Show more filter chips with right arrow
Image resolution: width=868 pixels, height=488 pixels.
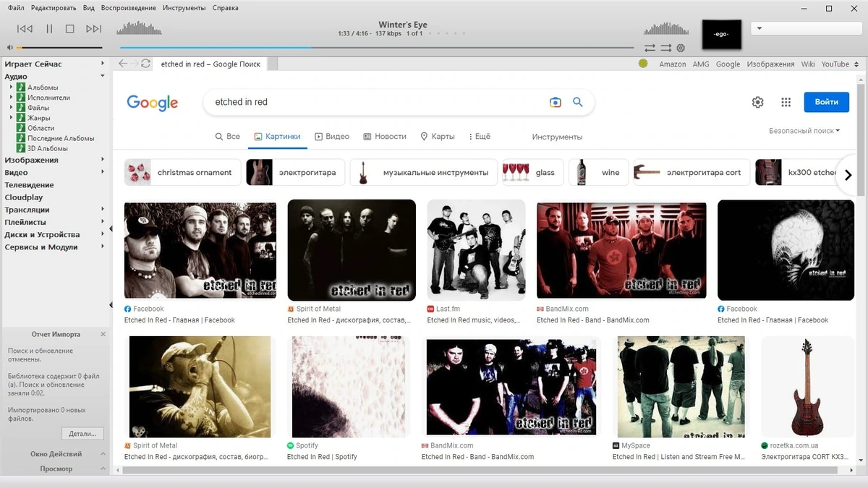coord(848,175)
